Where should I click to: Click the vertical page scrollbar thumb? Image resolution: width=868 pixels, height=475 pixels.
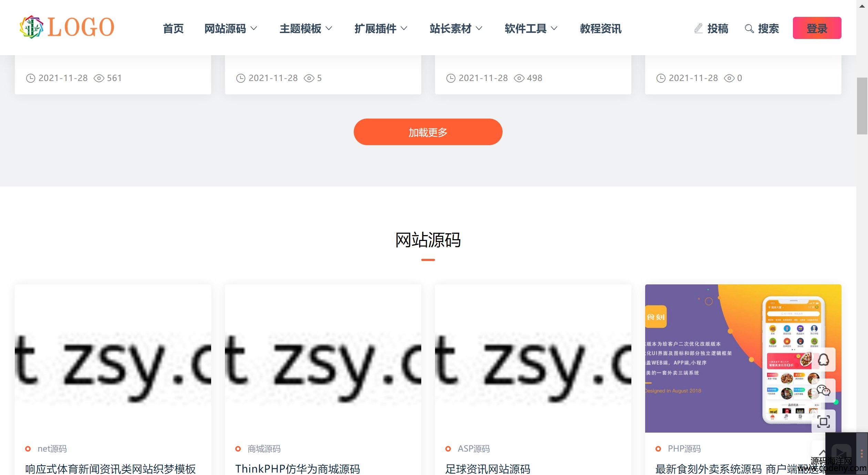(x=862, y=106)
